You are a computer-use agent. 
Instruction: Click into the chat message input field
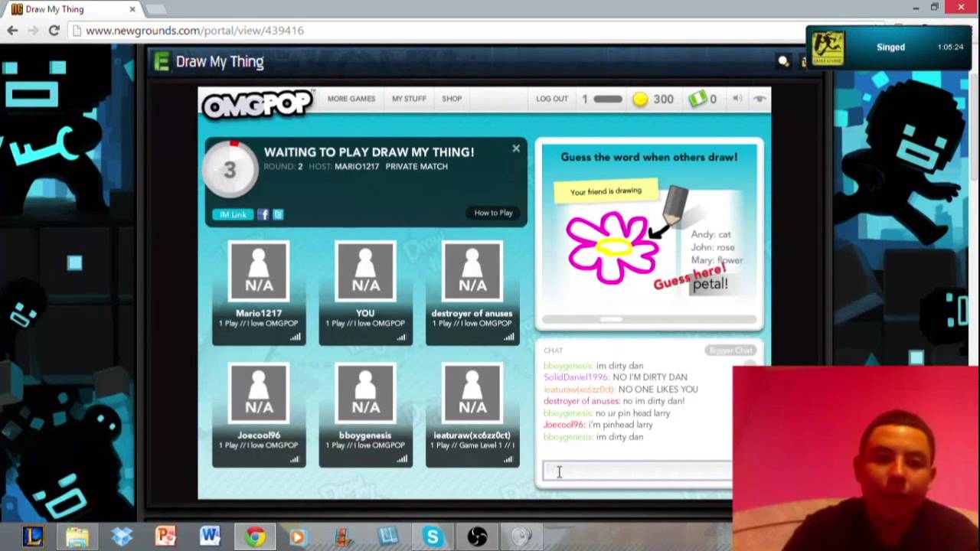pyautogui.click(x=637, y=472)
